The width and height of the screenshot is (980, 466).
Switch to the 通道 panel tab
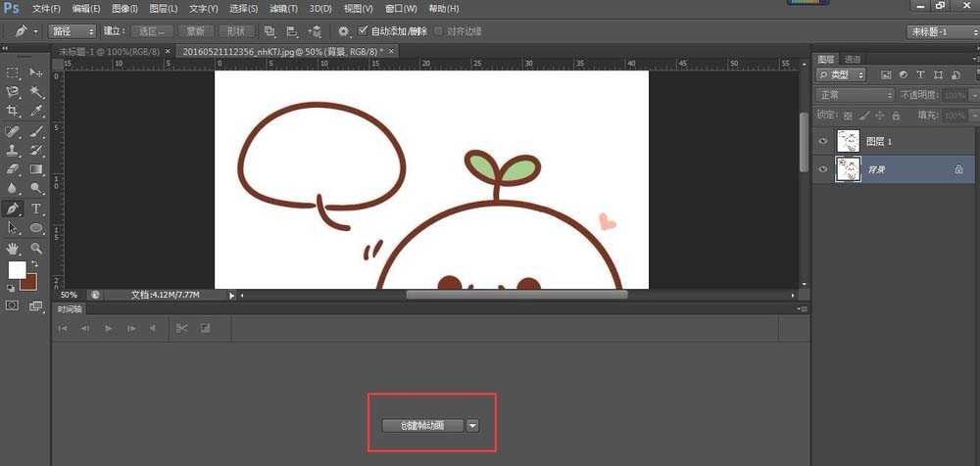point(853,60)
